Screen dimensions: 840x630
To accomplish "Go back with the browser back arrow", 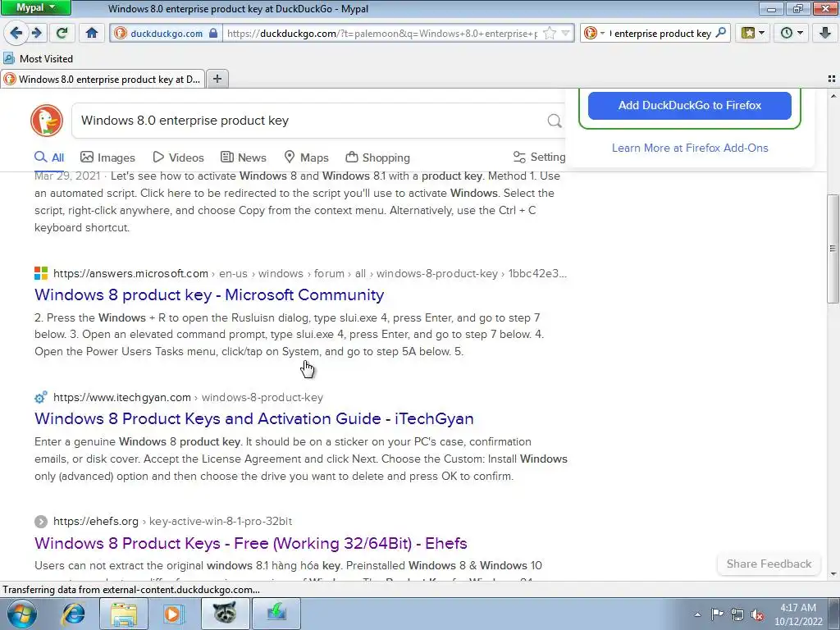I will tap(16, 33).
